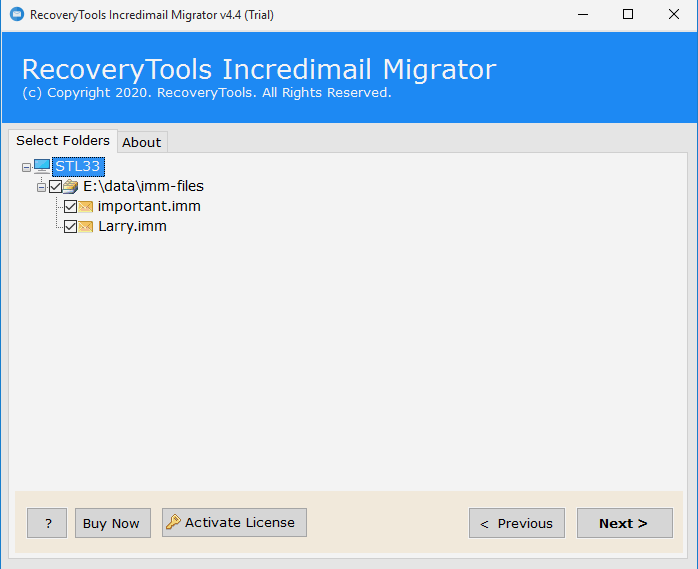Click the key icon on Activate License
The width and height of the screenshot is (698, 569).
[173, 522]
